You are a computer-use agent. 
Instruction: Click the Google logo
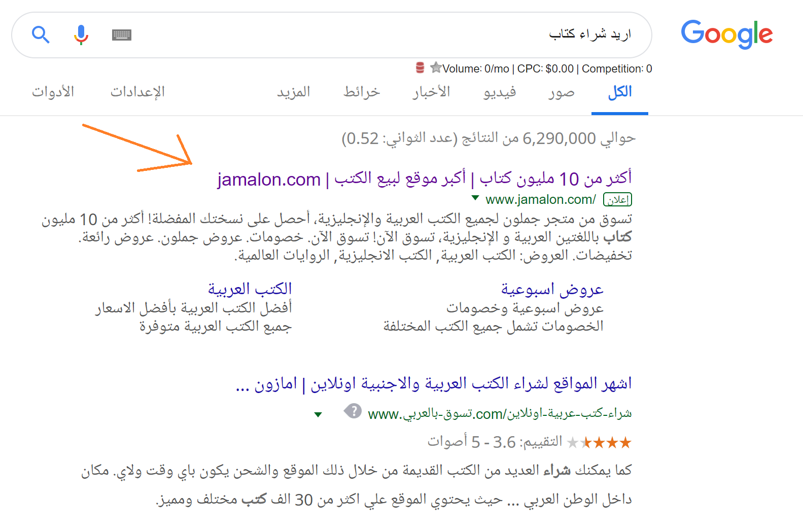(726, 34)
